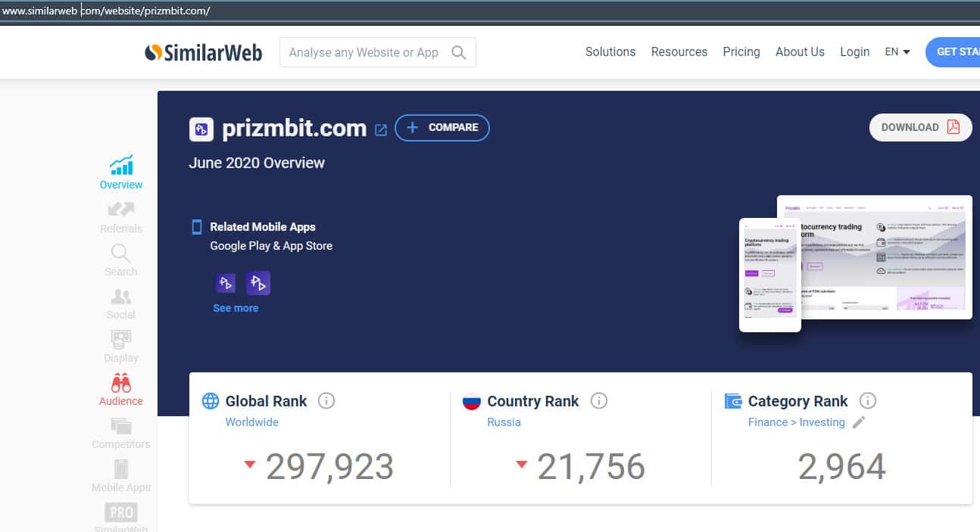This screenshot has width=980, height=532.
Task: Click the Russia flag icon
Action: tap(472, 401)
